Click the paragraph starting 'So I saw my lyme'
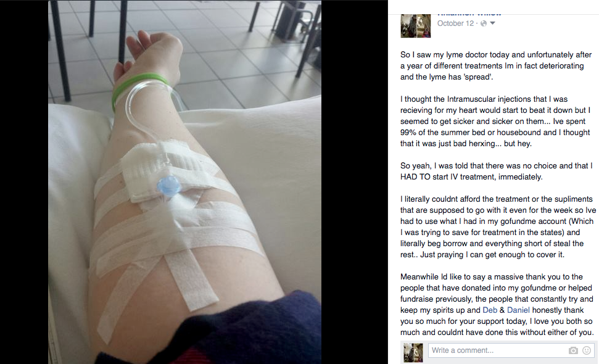The image size is (599, 364). click(496, 65)
